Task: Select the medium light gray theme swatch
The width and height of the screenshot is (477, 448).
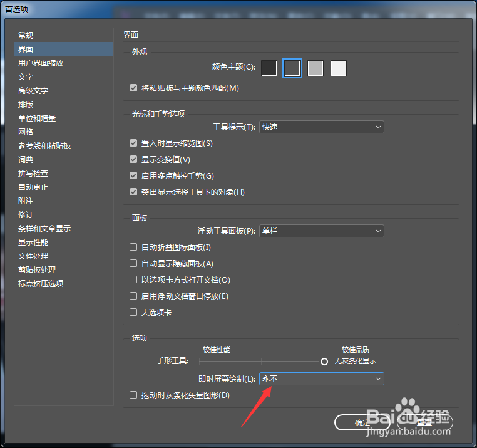Action: [315, 68]
